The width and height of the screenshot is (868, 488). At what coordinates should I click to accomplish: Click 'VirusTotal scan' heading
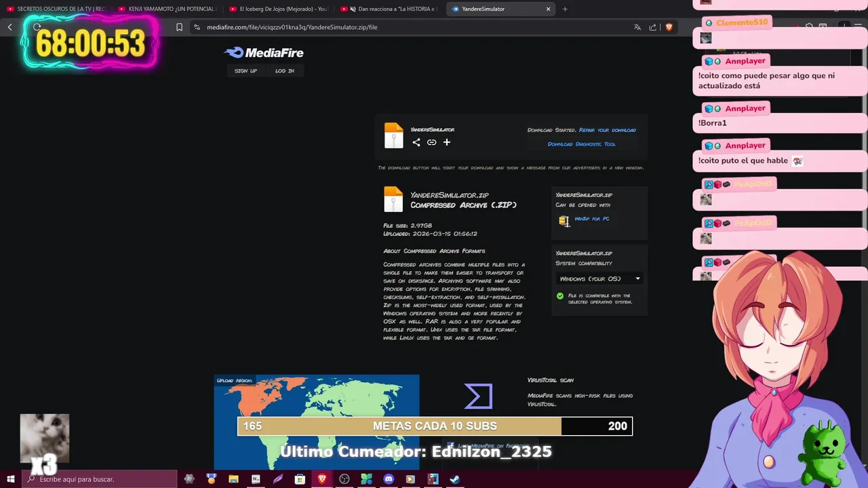[x=551, y=380]
